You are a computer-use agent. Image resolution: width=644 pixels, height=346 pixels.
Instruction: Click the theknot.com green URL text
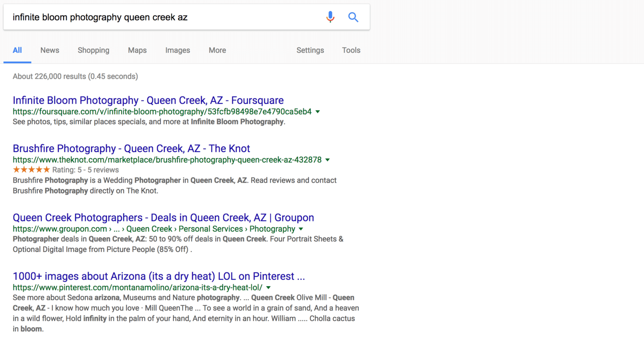click(167, 160)
